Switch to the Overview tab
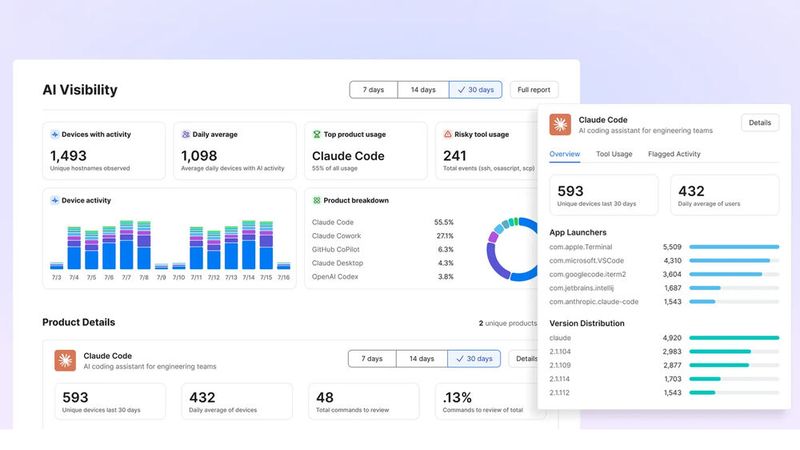The image size is (800, 450). tap(564, 154)
